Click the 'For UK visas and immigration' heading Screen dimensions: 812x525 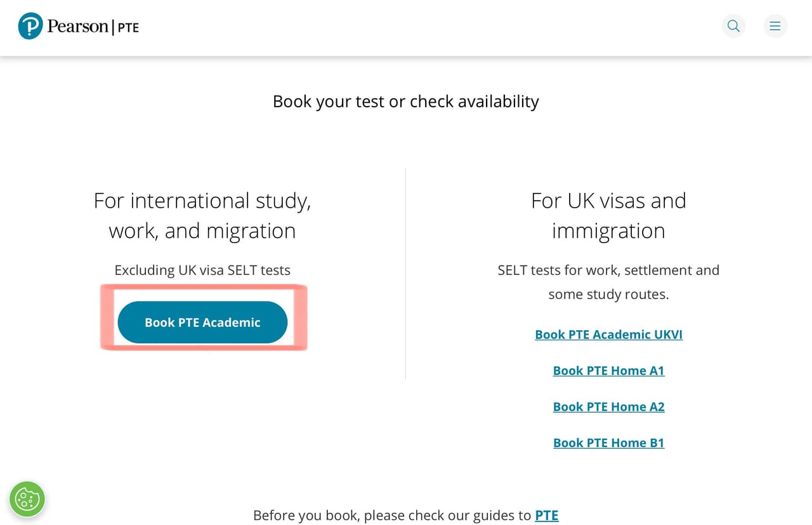pyautogui.click(x=608, y=216)
